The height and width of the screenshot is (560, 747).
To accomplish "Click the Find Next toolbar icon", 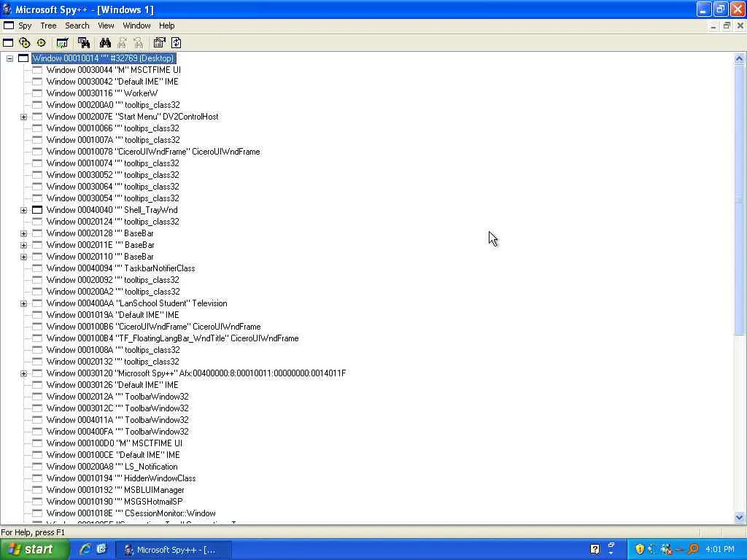I will point(122,43).
